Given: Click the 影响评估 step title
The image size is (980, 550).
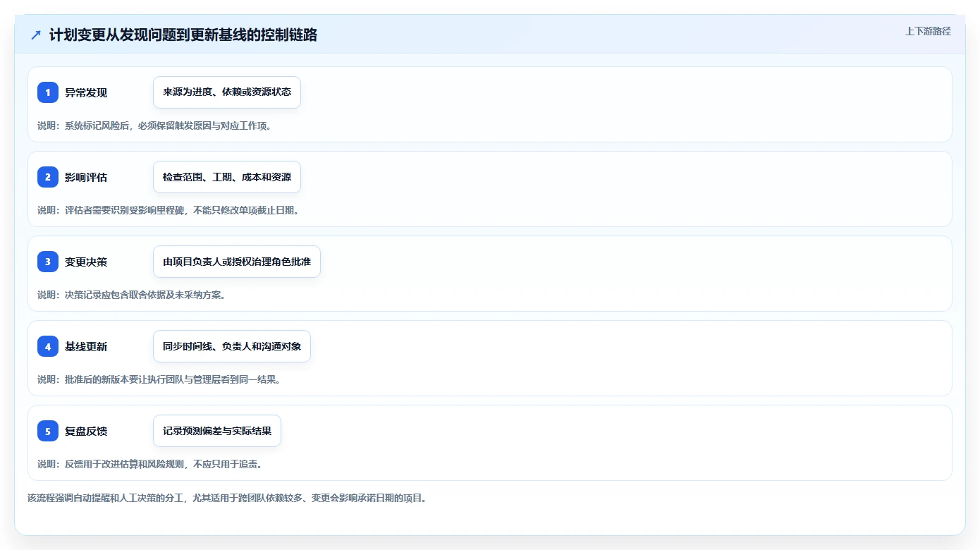Looking at the screenshot, I should coord(86,177).
